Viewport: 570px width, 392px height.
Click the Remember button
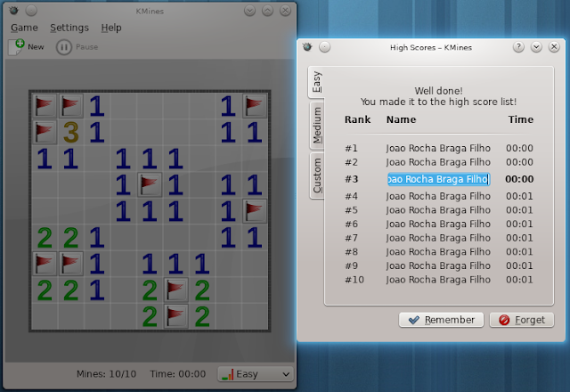[x=442, y=320]
